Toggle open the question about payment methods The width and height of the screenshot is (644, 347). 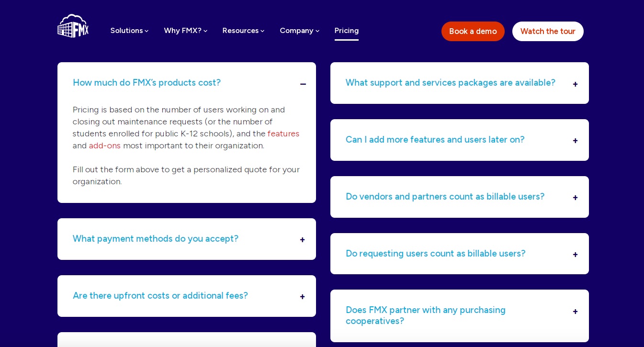coord(156,239)
